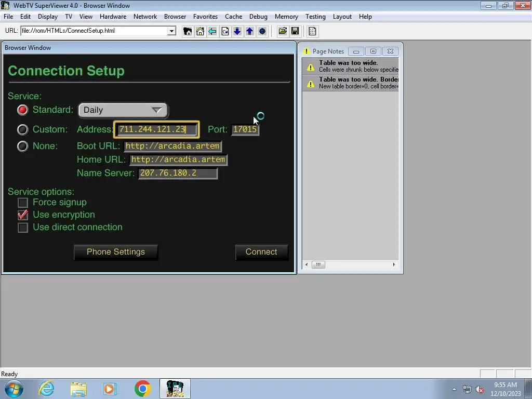
Task: Click WebTV SuperViewer taskbar icon
Action: (x=175, y=389)
